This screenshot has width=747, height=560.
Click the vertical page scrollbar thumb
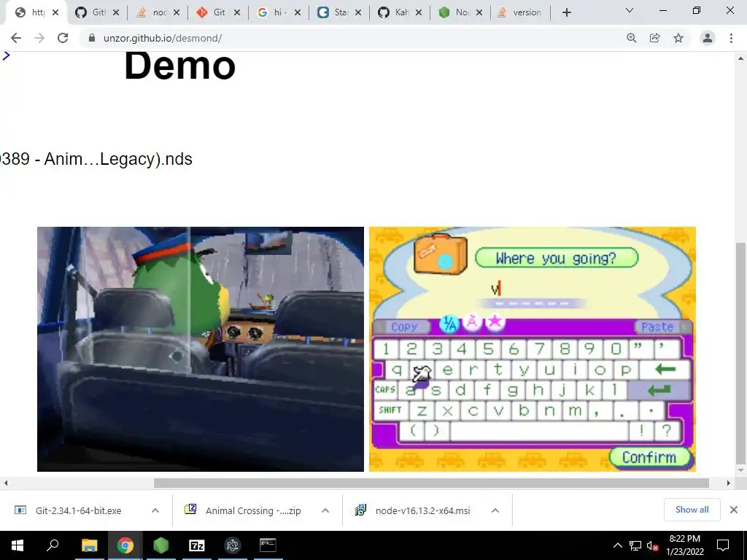click(740, 352)
